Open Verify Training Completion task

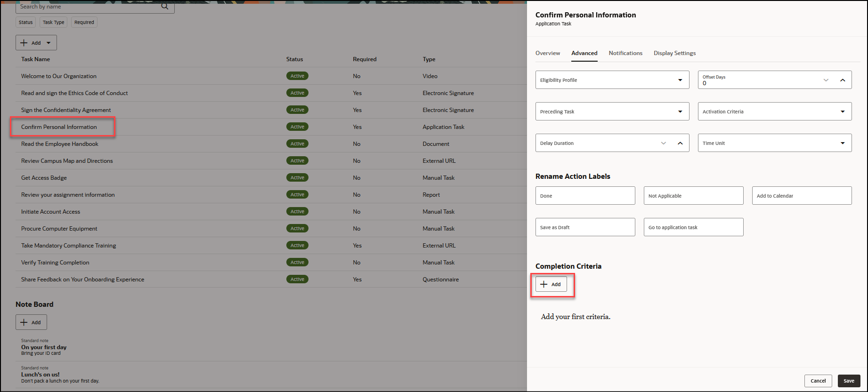[55, 263]
